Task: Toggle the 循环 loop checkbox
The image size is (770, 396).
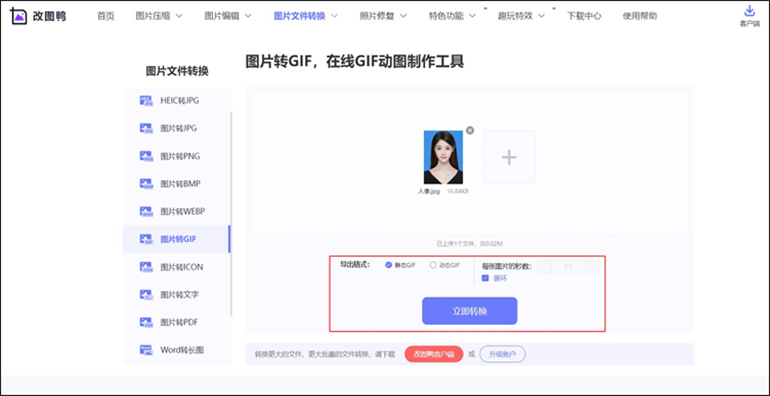Action: point(485,278)
